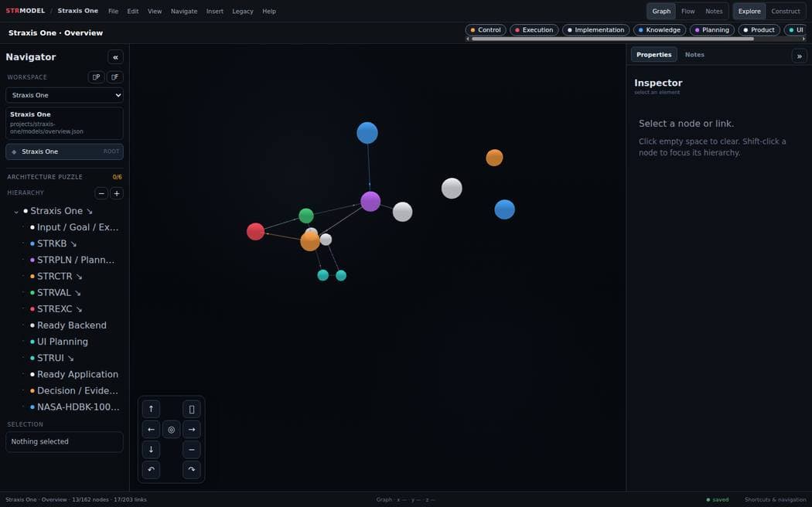
Task: Expand the STREXC hierarchy item
Action: click(x=79, y=309)
